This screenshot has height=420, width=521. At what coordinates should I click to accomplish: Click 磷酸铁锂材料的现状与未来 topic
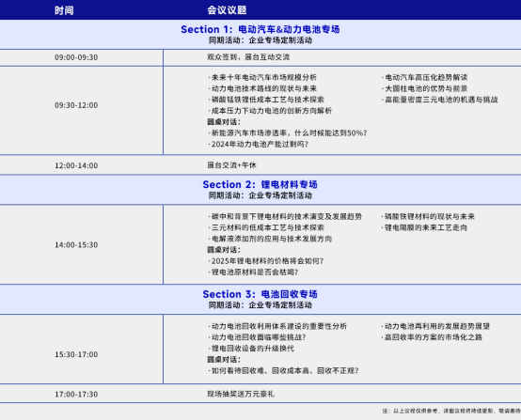tap(428, 217)
